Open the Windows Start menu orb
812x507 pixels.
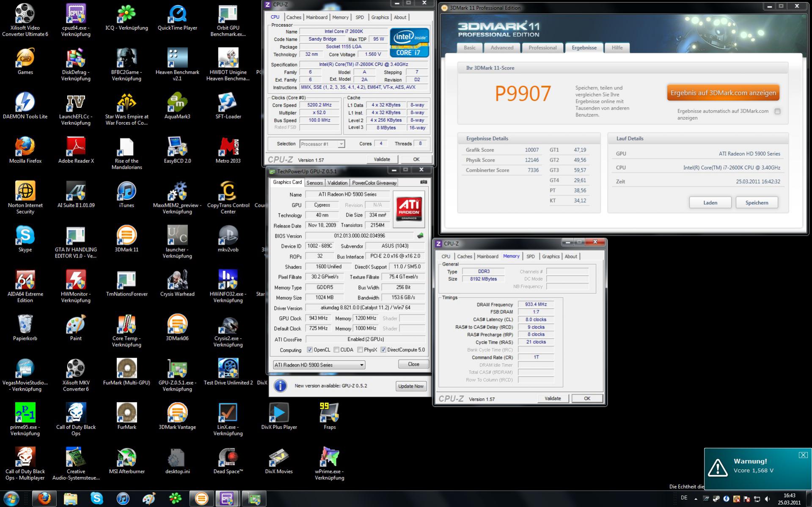(11, 499)
